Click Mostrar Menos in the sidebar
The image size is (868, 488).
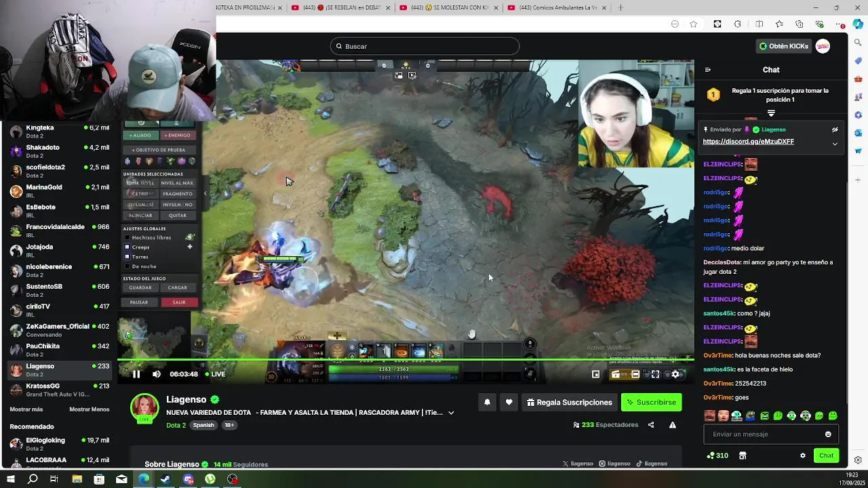click(89, 409)
